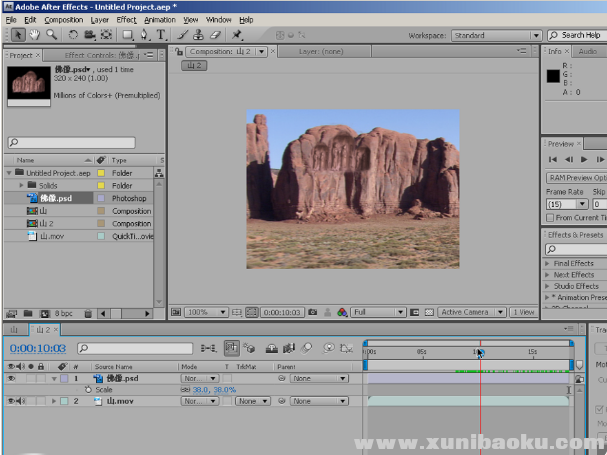
Task: Toggle visibility of 山.mov layer
Action: click(12, 401)
